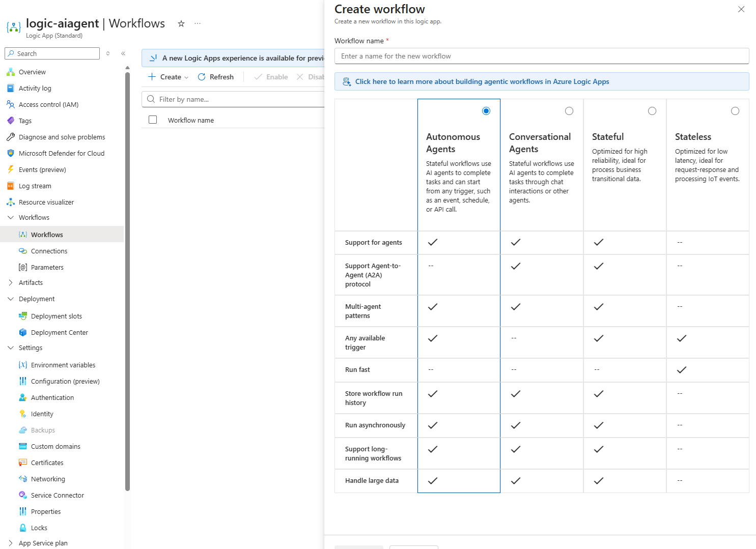
Task: Close the Create workflow panel
Action: [741, 9]
